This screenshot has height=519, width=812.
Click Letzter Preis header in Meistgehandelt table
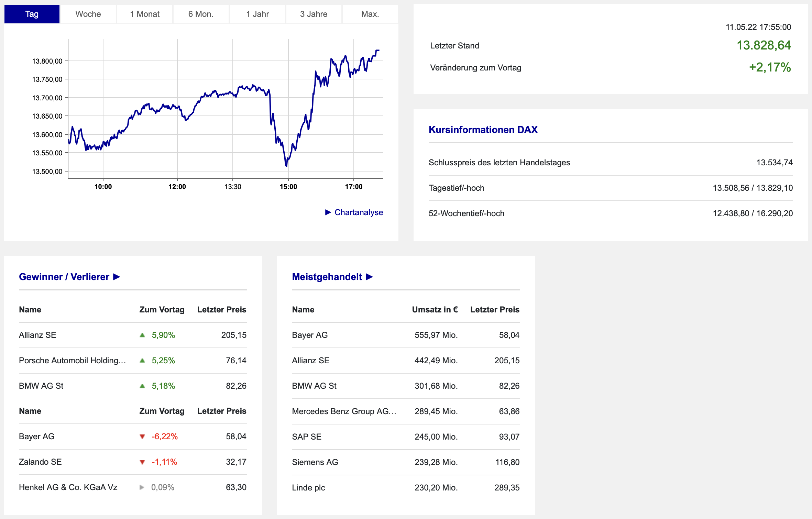tap(495, 310)
